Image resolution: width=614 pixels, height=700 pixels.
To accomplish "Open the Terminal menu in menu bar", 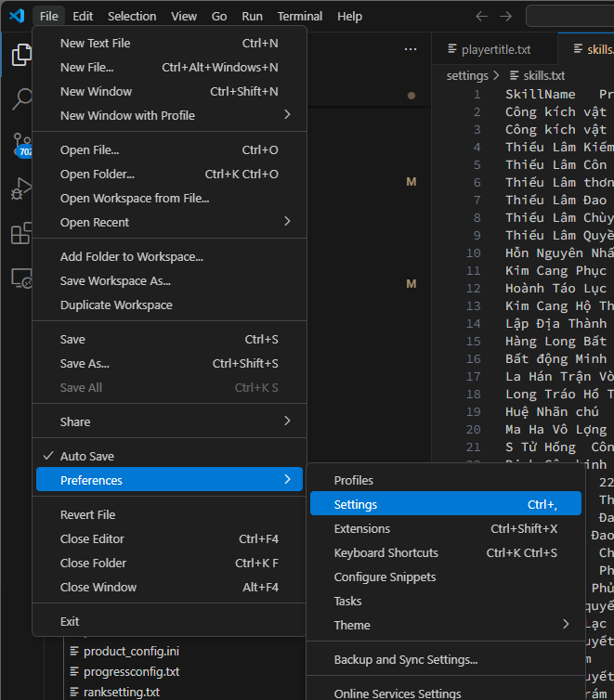I will click(299, 16).
